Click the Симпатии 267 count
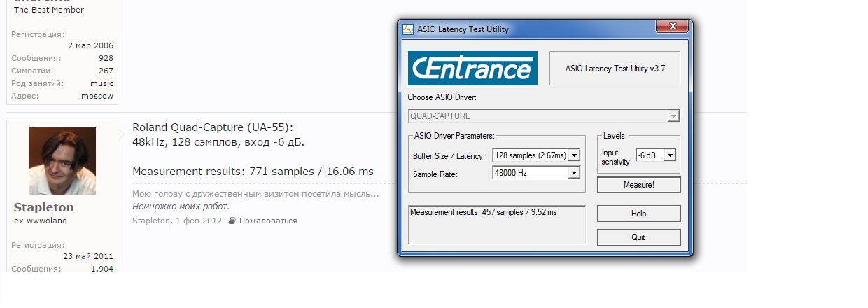Viewport: 868px width, 308px height. 106,71
